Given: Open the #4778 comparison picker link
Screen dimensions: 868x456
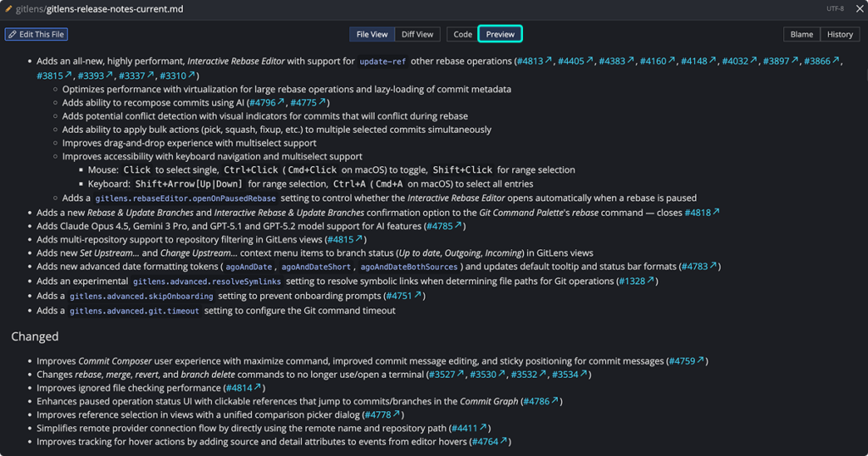Looking at the screenshot, I should pyautogui.click(x=382, y=414).
